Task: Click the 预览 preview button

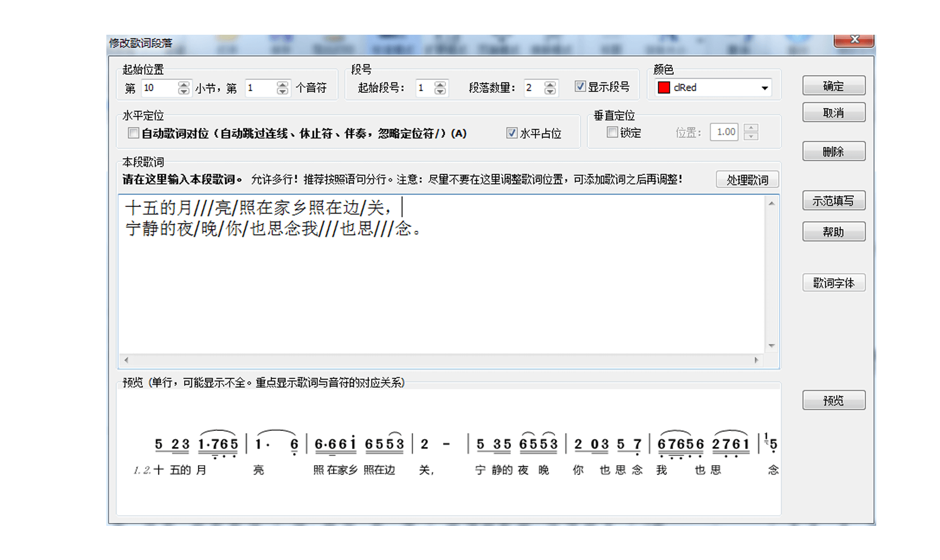Action: point(833,400)
